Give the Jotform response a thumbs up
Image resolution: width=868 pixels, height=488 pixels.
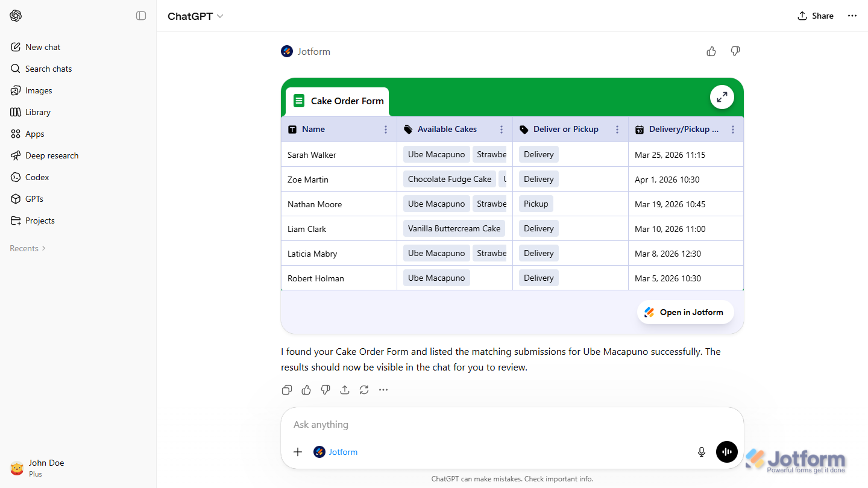tap(711, 51)
